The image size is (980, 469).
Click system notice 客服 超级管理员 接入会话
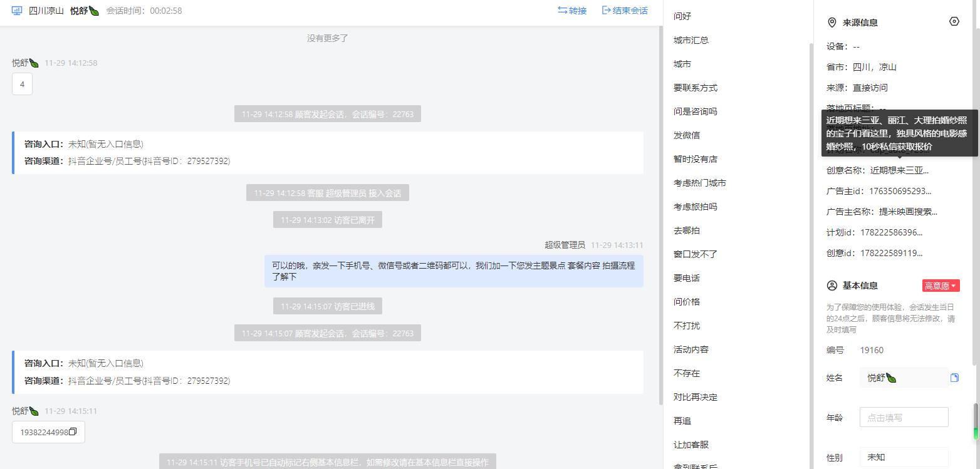point(328,193)
